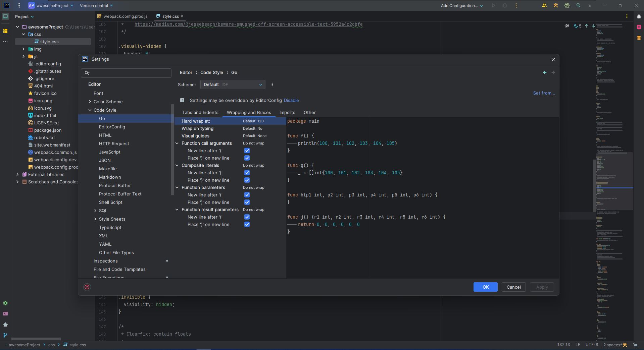Uncheck 'New line after (' under Function call arguments
Screen dimensions: 644x350
click(247, 151)
